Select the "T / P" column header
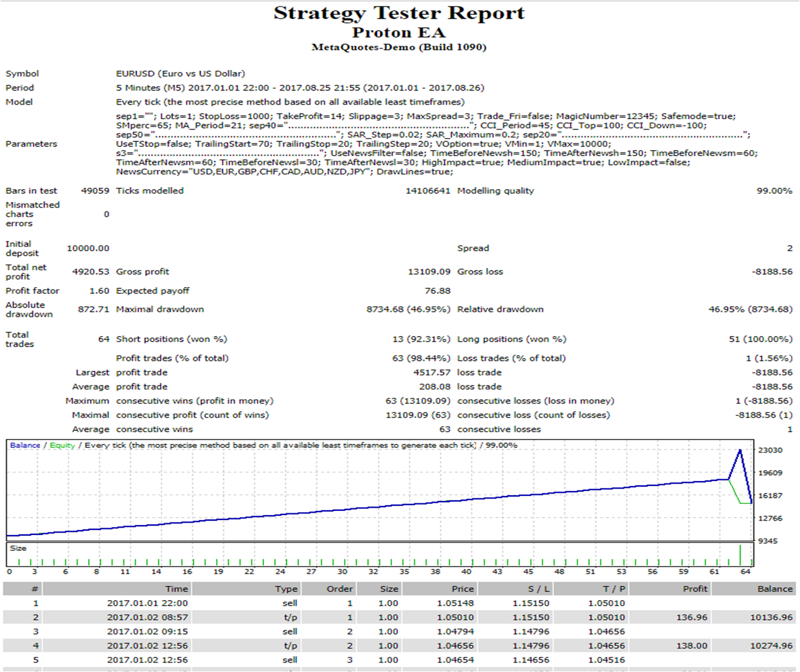The image size is (800, 672). pos(615,590)
